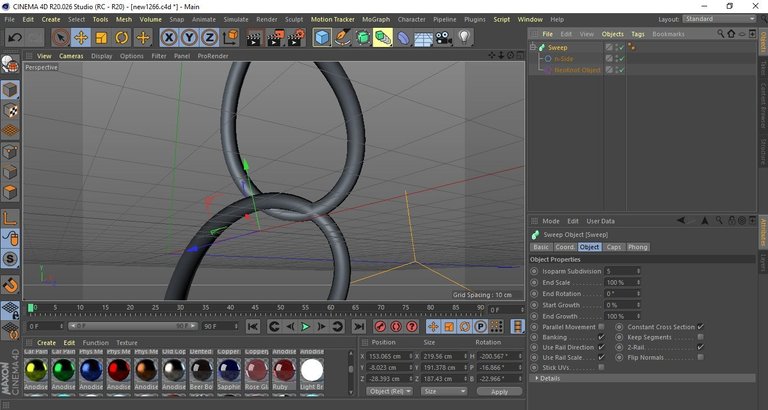
Task: Toggle the Z axis lock
Action: click(x=209, y=38)
